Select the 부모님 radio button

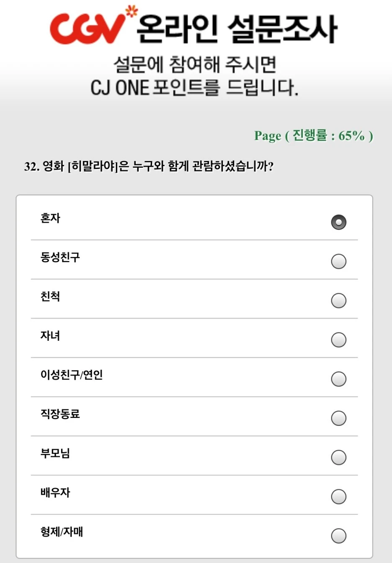tap(338, 457)
